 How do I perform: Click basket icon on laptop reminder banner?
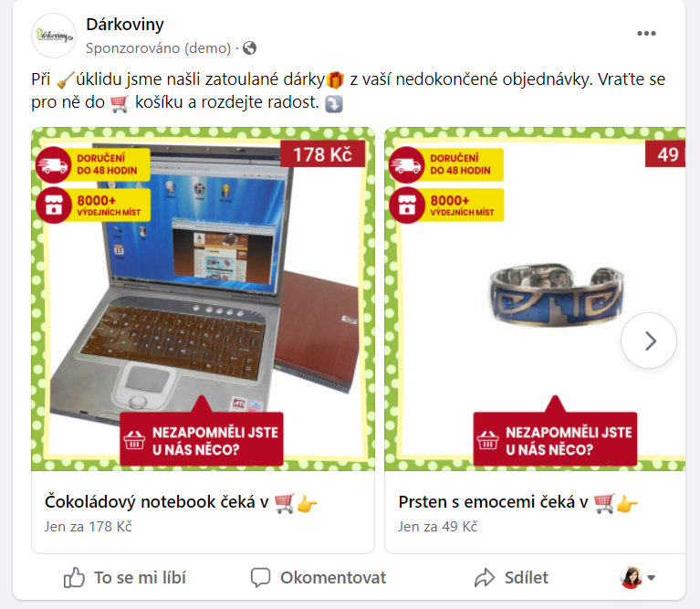coord(134,440)
